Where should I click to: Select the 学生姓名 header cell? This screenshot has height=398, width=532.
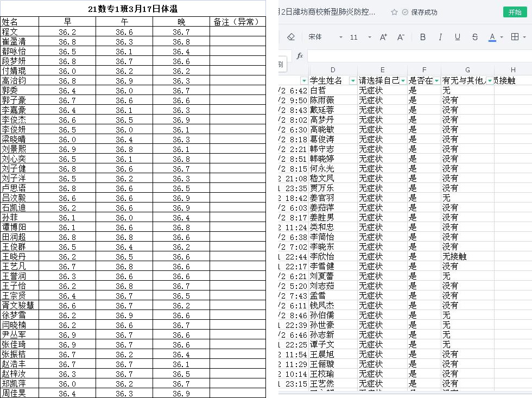(x=333, y=80)
